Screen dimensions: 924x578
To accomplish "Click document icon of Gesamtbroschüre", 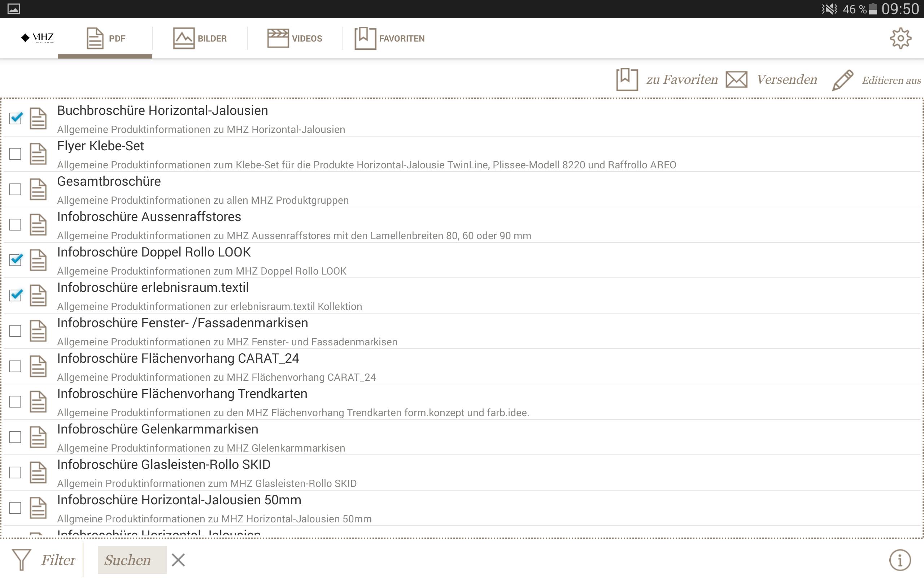I will pos(38,189).
